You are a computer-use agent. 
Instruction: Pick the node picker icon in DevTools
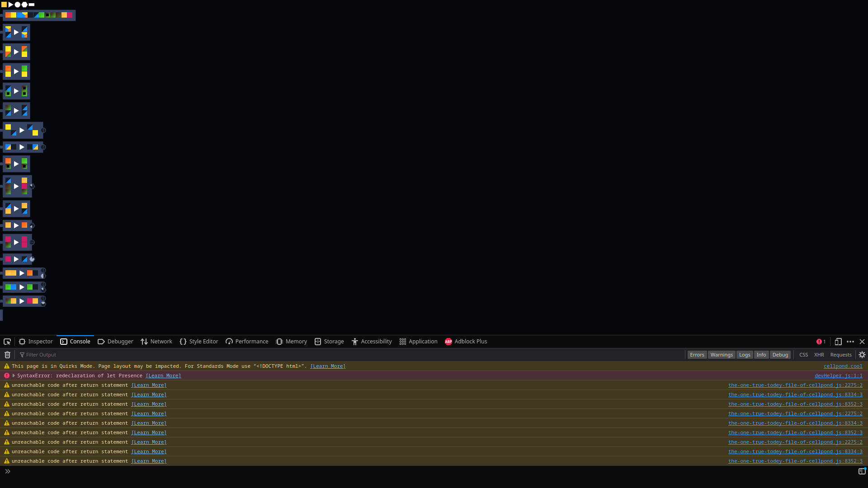[7, 342]
